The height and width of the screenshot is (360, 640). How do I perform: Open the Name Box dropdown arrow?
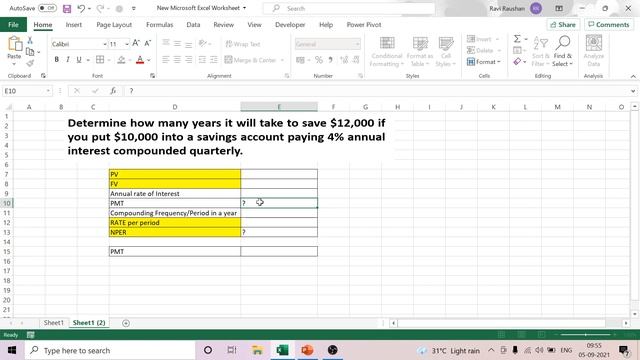pos(48,91)
